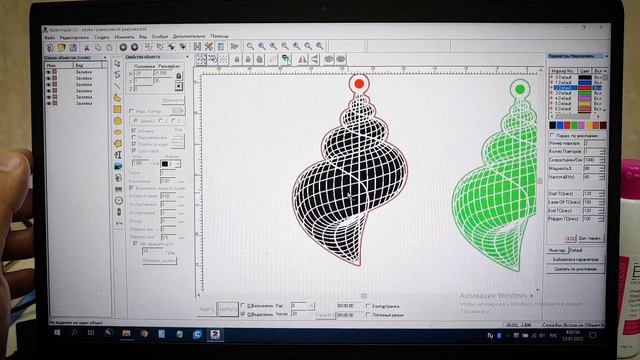Screen dimensions: 640x360
Task: Open the 'Файл' menu
Action: pos(50,38)
